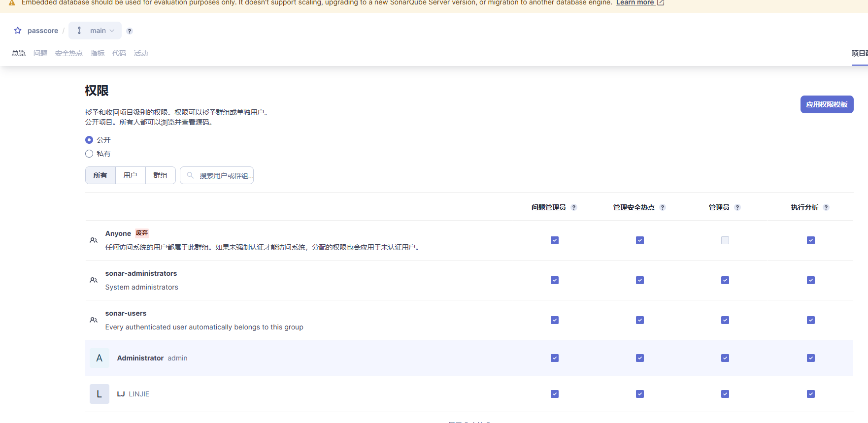Click the 应用权限模板 button
The image size is (868, 423).
(x=827, y=104)
